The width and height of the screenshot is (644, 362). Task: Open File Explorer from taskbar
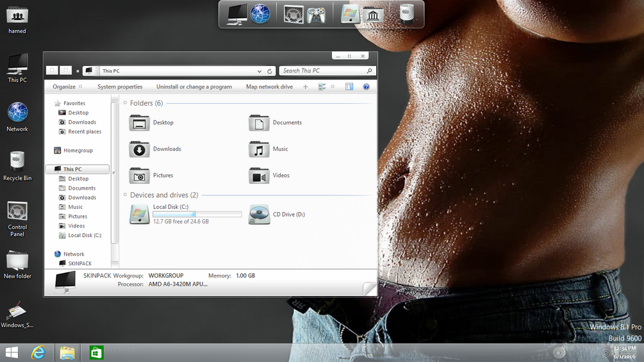point(67,352)
